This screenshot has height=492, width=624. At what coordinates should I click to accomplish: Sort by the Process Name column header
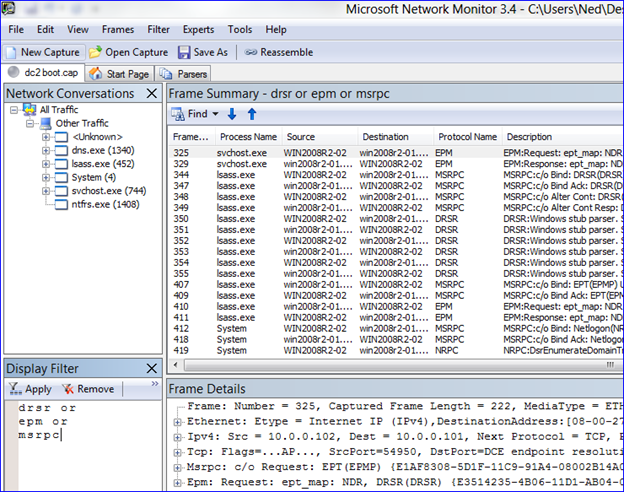coord(248,137)
